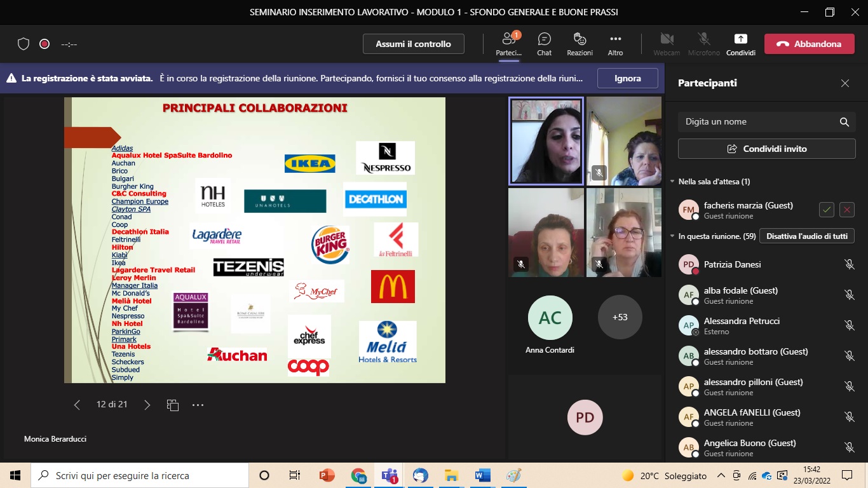Toggle Angelica Buono's microphone icon
Viewport: 868px width, 488px height.
tap(849, 447)
